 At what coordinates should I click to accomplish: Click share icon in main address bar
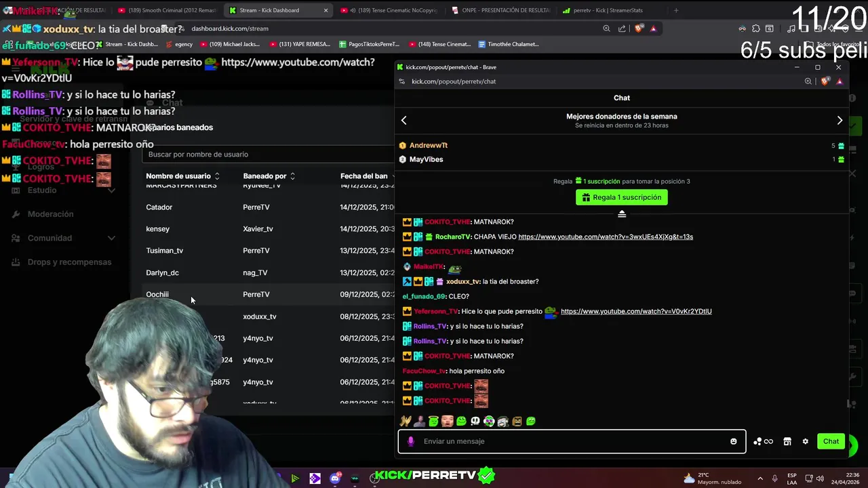(x=622, y=28)
